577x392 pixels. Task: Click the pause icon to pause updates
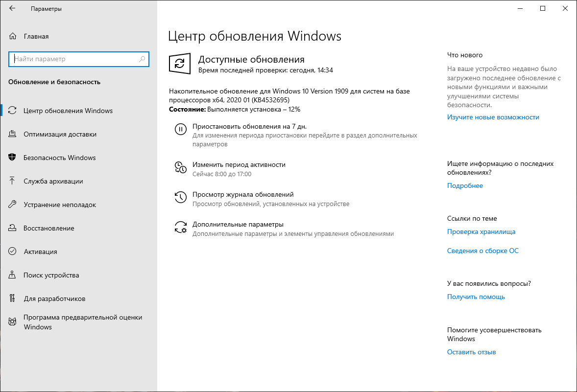pyautogui.click(x=180, y=129)
